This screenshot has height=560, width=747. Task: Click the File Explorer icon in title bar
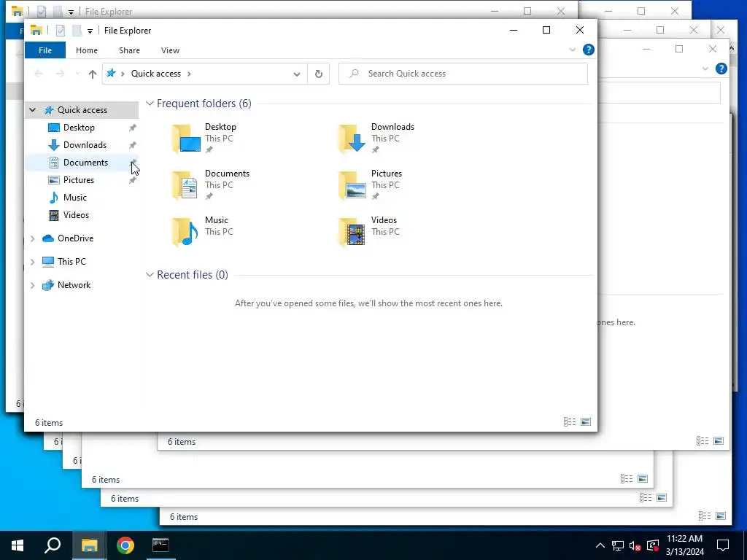coord(36,31)
